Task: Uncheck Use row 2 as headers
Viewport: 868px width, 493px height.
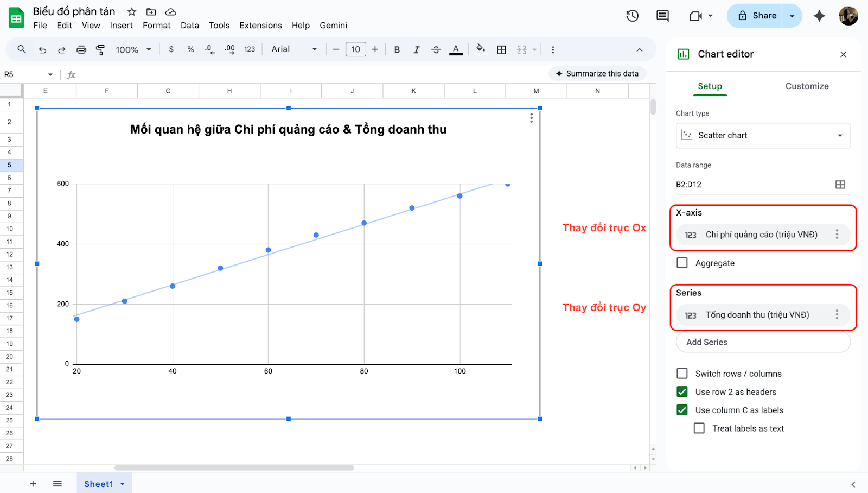Action: tap(682, 392)
